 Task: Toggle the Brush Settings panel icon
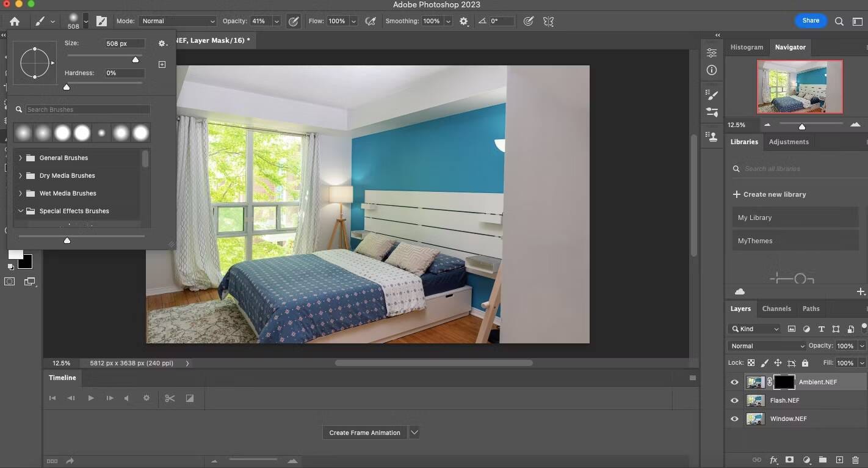(101, 21)
